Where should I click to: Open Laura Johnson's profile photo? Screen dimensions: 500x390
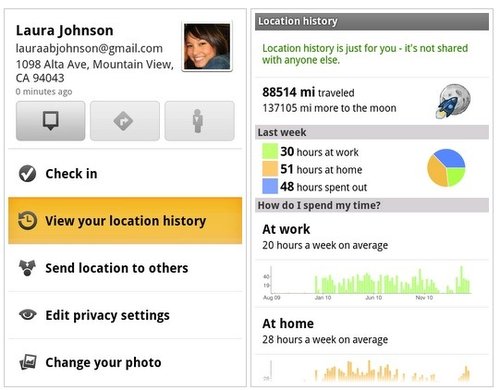(207, 46)
